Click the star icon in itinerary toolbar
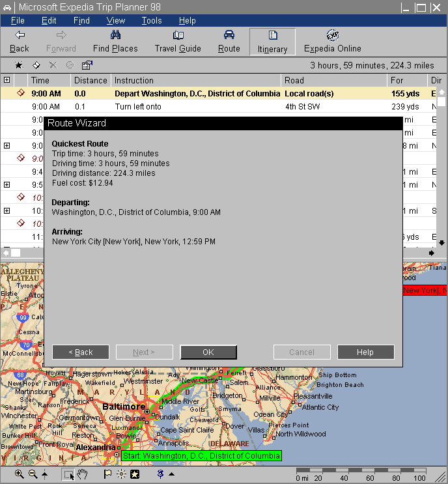 click(x=19, y=65)
